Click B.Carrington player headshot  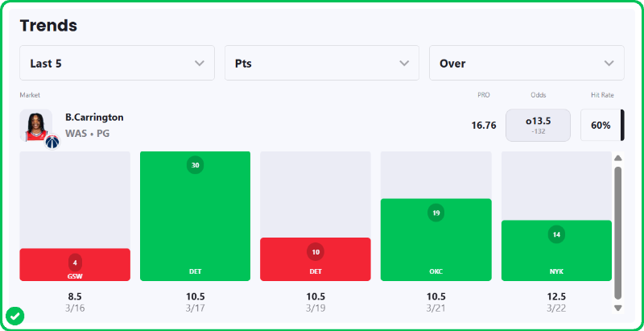click(x=35, y=124)
